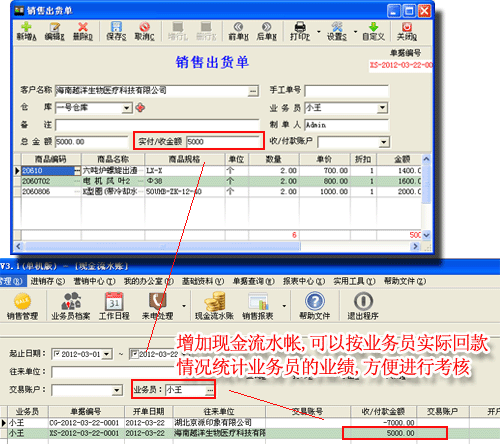Click the 帮助文件 question mark icon
This screenshot has width=500, height=444.
click(x=315, y=301)
